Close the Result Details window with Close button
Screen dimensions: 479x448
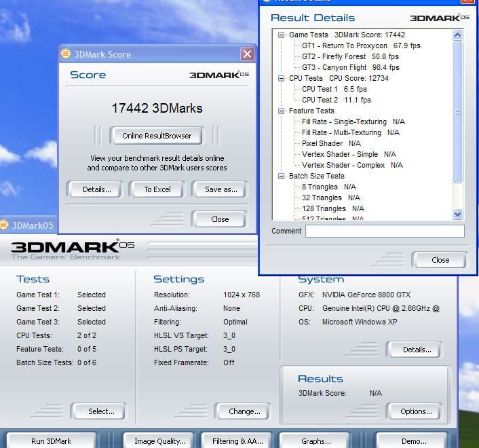[440, 260]
